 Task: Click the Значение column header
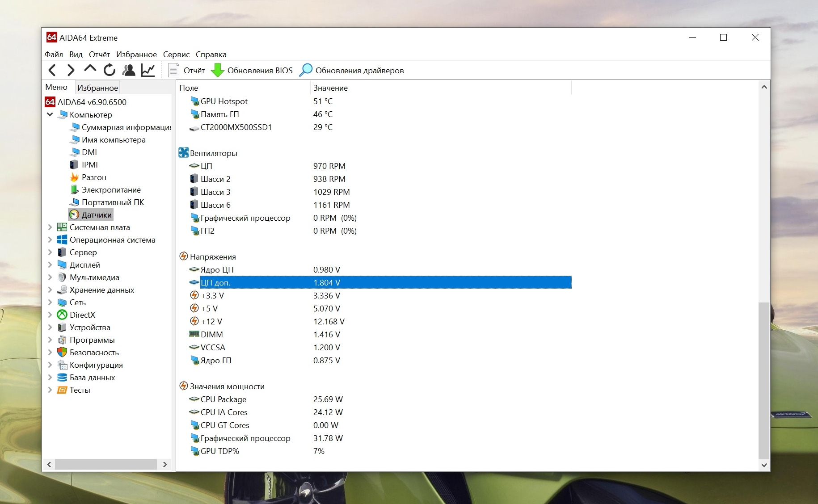441,88
